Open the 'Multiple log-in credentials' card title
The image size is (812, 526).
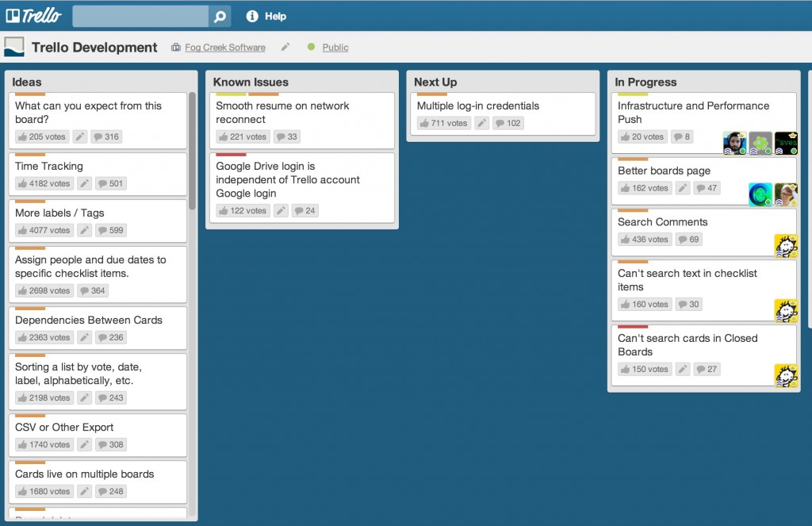coord(478,106)
